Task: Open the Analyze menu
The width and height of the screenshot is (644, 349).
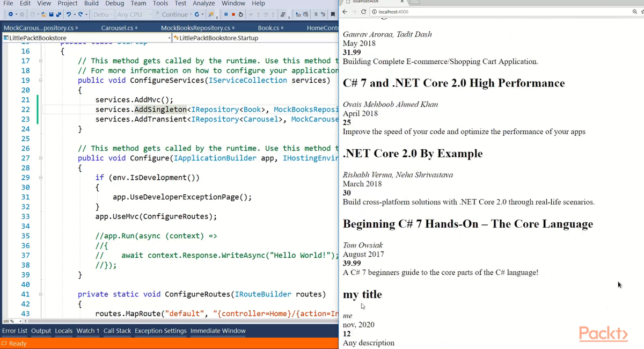Action: tap(203, 3)
